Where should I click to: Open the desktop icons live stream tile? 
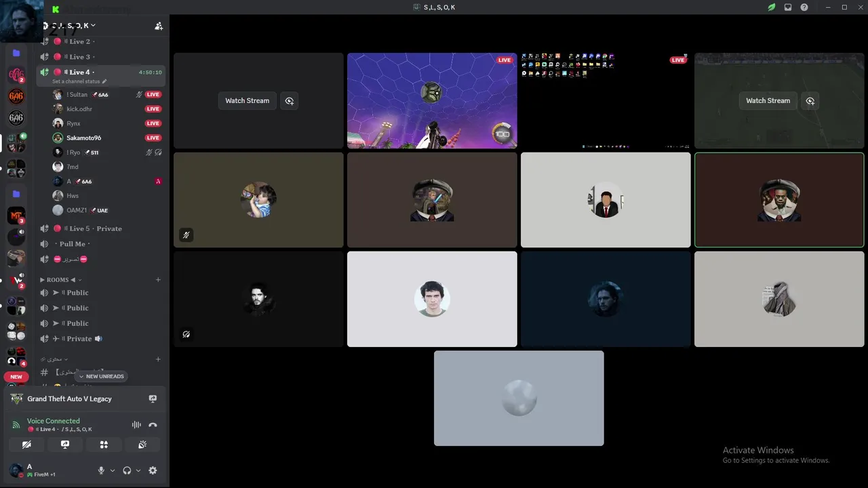[x=606, y=100]
